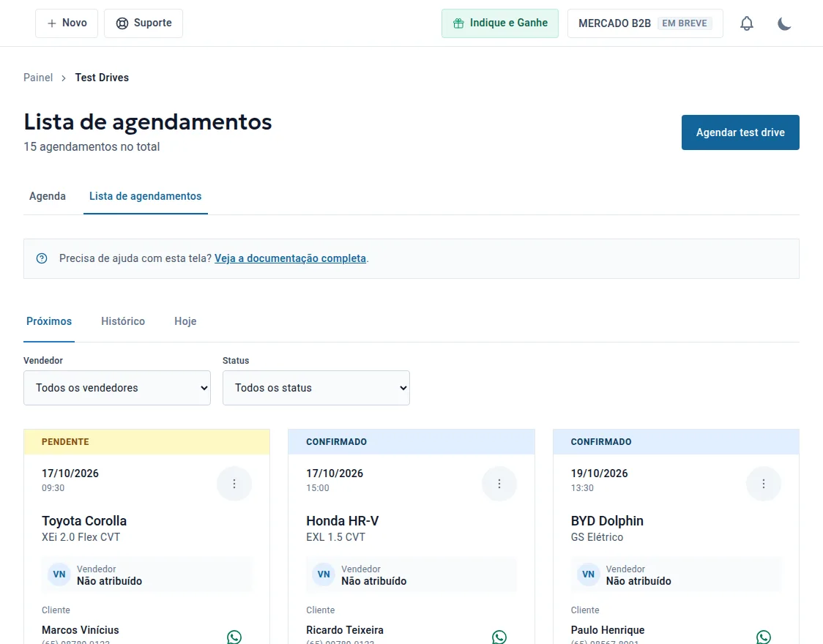Open the Status filter dropdown
The height and width of the screenshot is (644, 823).
316,388
